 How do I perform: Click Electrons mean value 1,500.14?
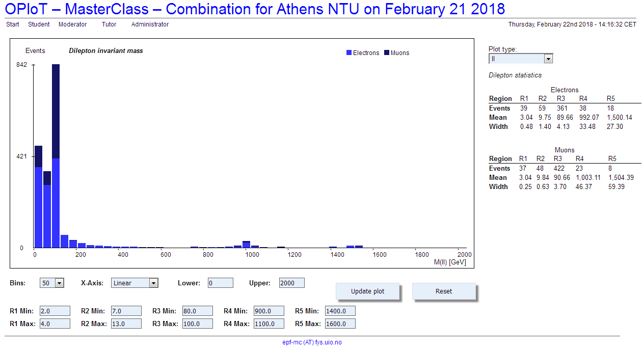point(620,118)
